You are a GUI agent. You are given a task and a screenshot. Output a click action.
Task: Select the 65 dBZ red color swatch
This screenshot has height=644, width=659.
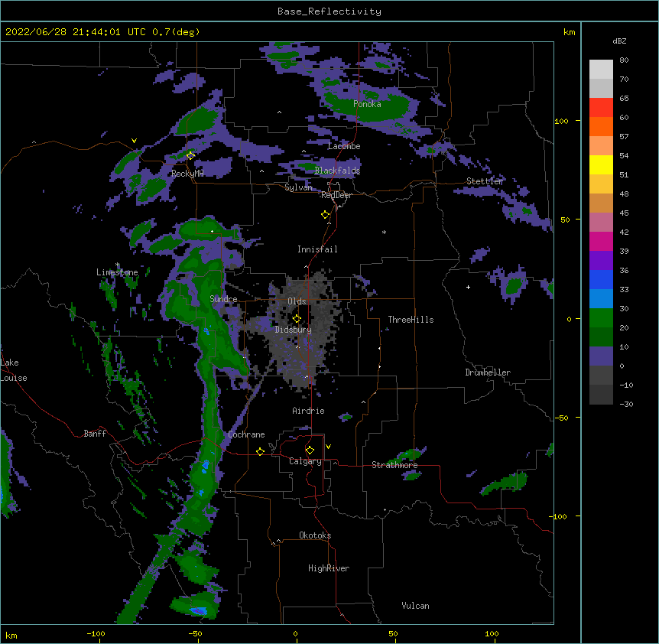[601, 107]
